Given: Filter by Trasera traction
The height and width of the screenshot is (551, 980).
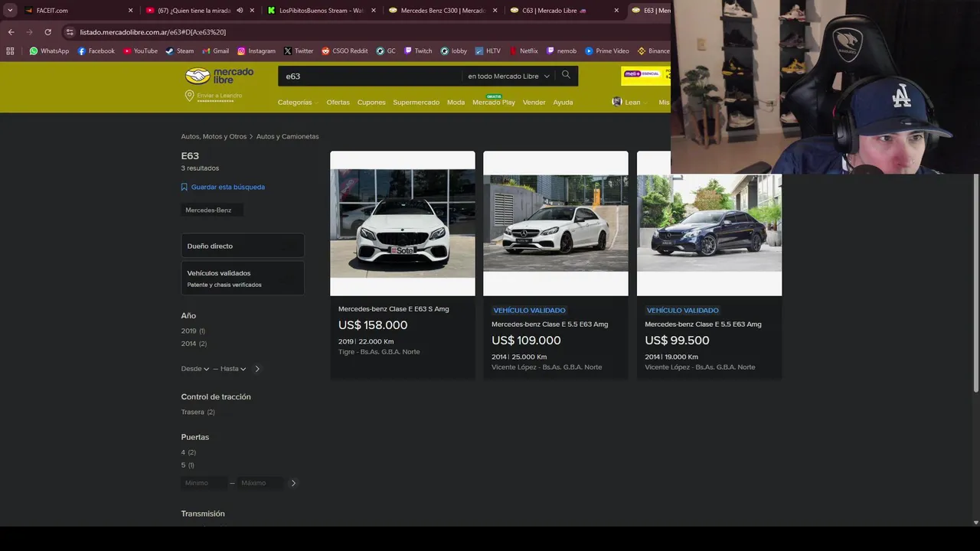Looking at the screenshot, I should click(x=198, y=412).
